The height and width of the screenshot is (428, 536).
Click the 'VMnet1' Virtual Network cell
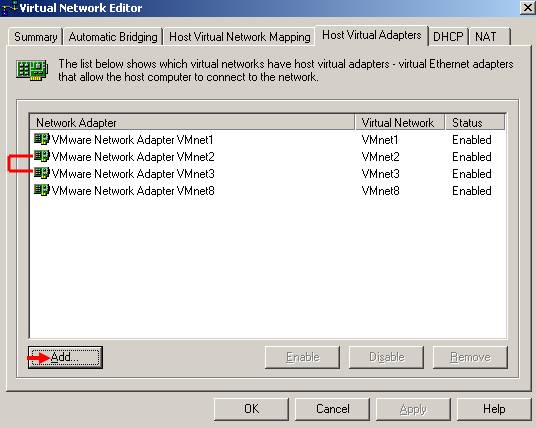coord(380,139)
